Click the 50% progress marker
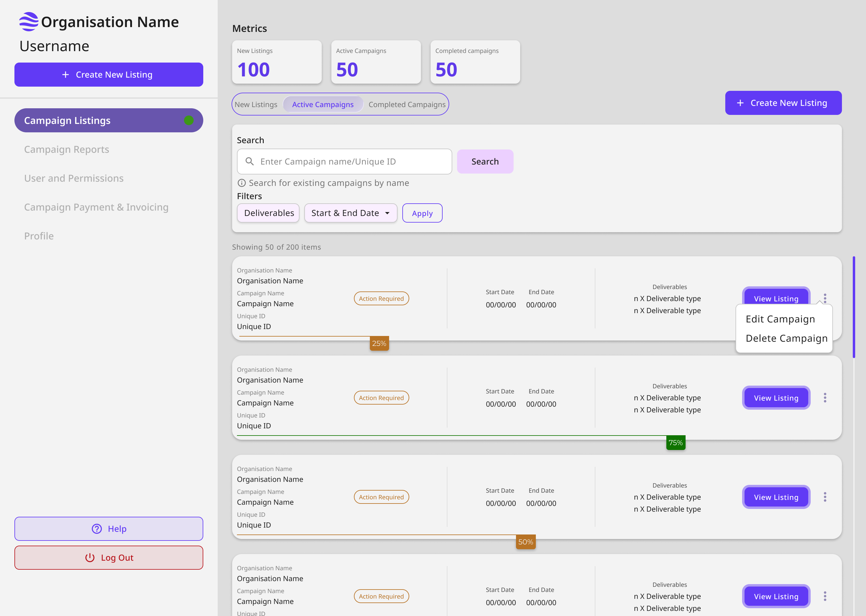 click(x=526, y=542)
